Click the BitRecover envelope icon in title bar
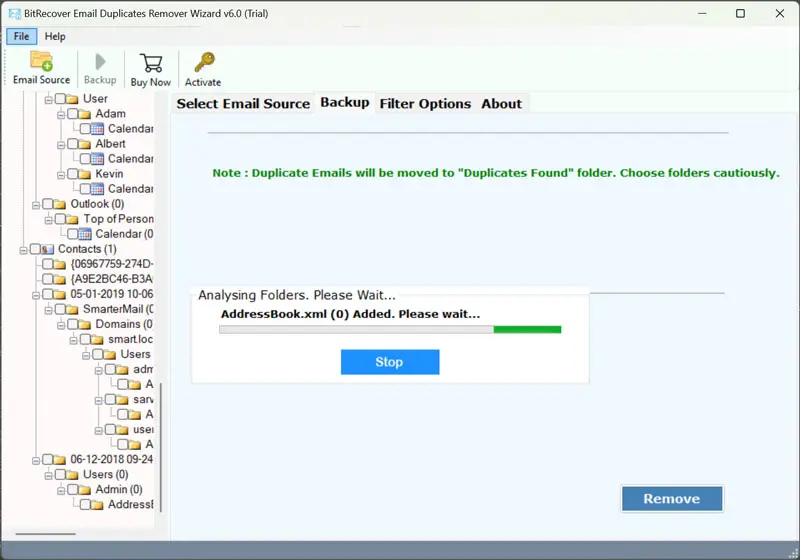This screenshot has width=800, height=560. click(15, 14)
